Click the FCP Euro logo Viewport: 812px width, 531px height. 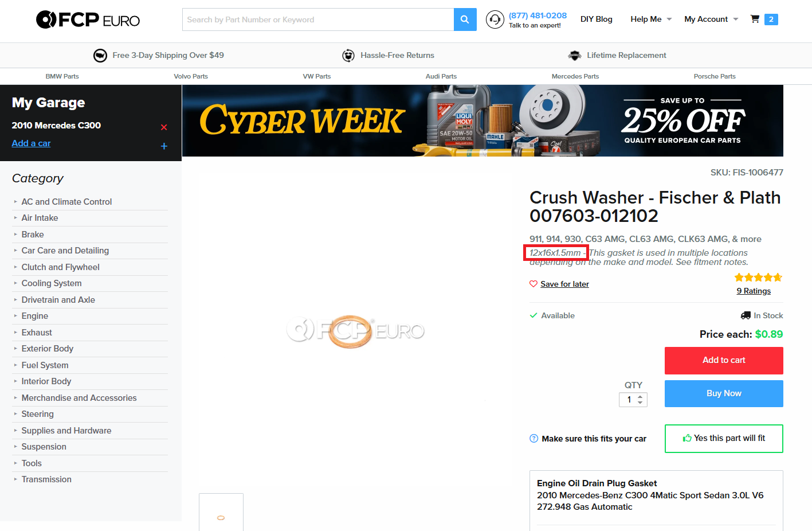point(88,19)
